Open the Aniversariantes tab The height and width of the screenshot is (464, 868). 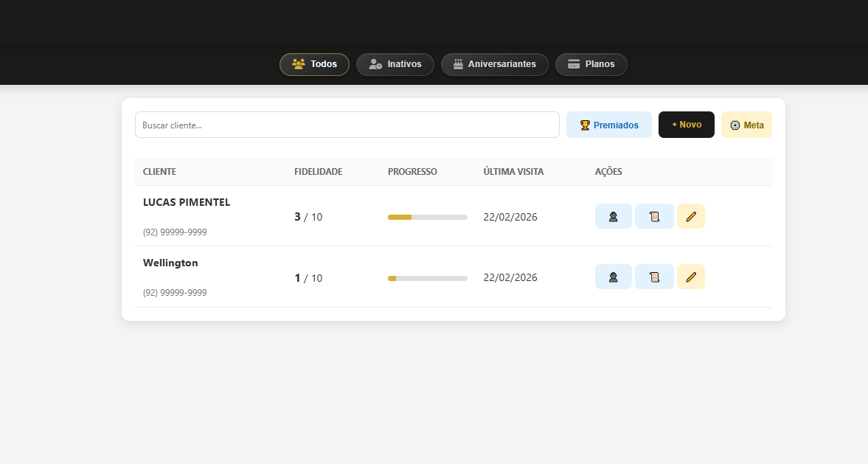tap(494, 64)
